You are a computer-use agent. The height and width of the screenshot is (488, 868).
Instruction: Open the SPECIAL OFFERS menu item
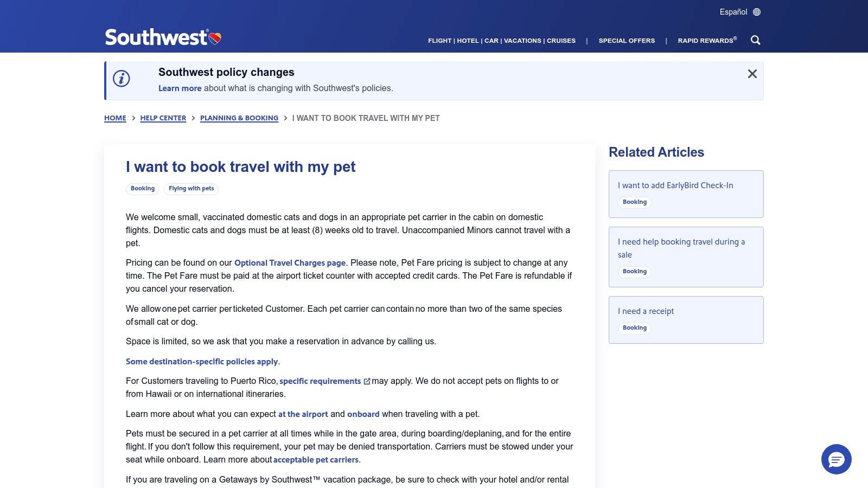(x=627, y=40)
